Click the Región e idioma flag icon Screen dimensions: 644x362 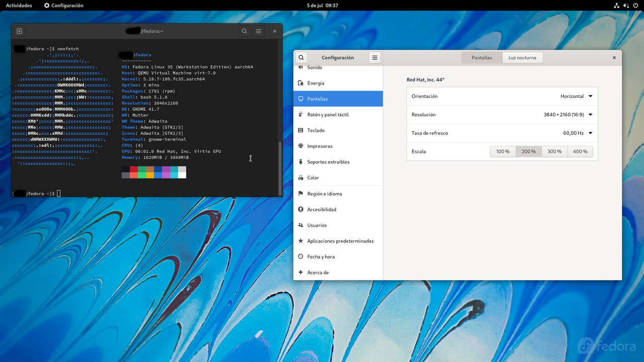tap(301, 194)
